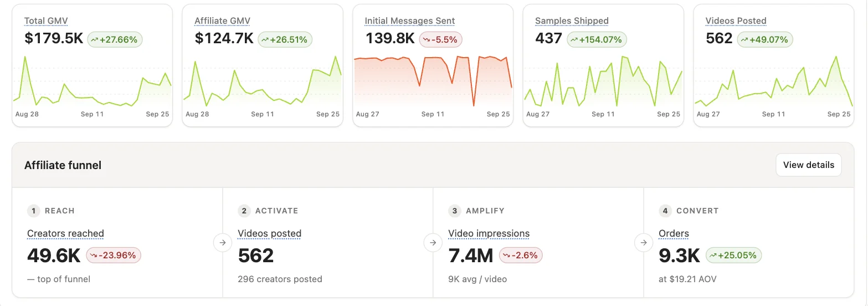Click the +27.66% trend badge on Total GMV
This screenshot has width=868, height=306.
[x=115, y=39]
